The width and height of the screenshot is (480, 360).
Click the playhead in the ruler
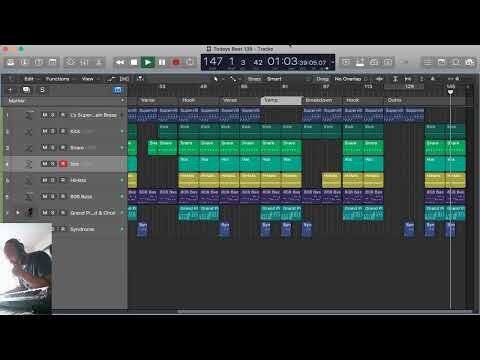(x=450, y=92)
